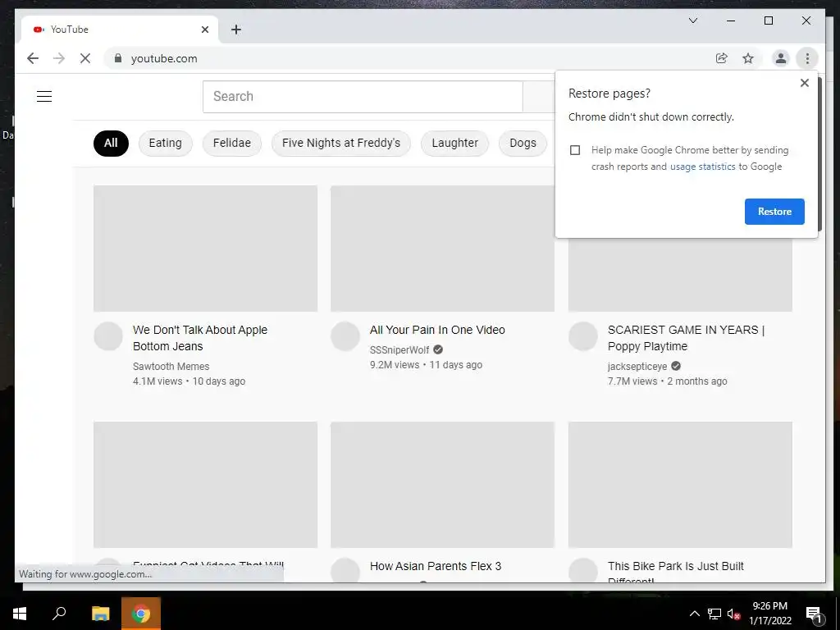This screenshot has width=840, height=630.
Task: Select the Five Nights at Freddy's chip
Action: point(340,143)
